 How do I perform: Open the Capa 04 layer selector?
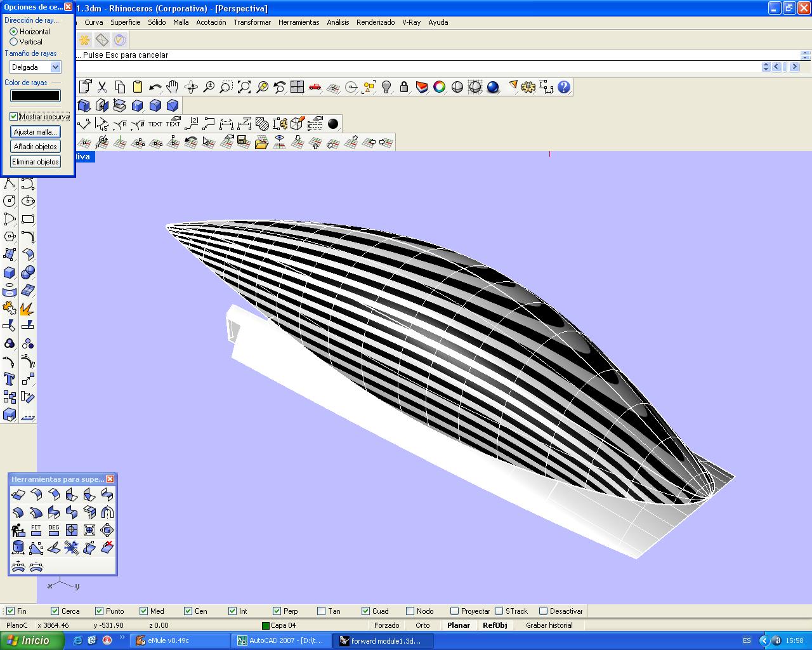[279, 625]
